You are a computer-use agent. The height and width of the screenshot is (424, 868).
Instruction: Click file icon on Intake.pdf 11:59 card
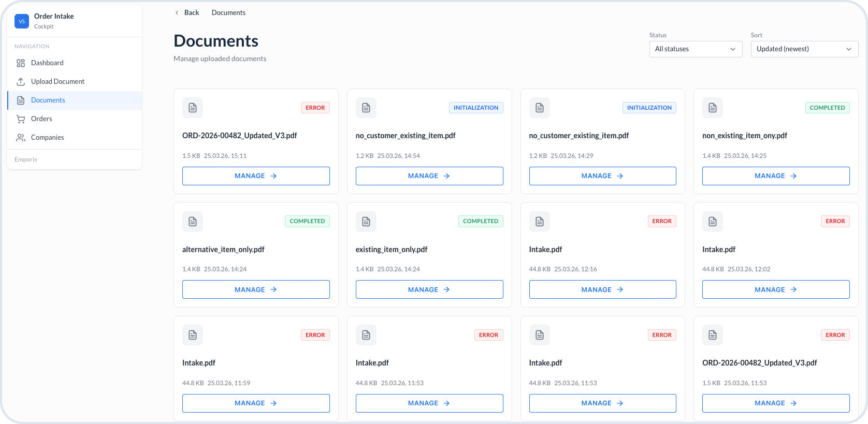pos(193,335)
